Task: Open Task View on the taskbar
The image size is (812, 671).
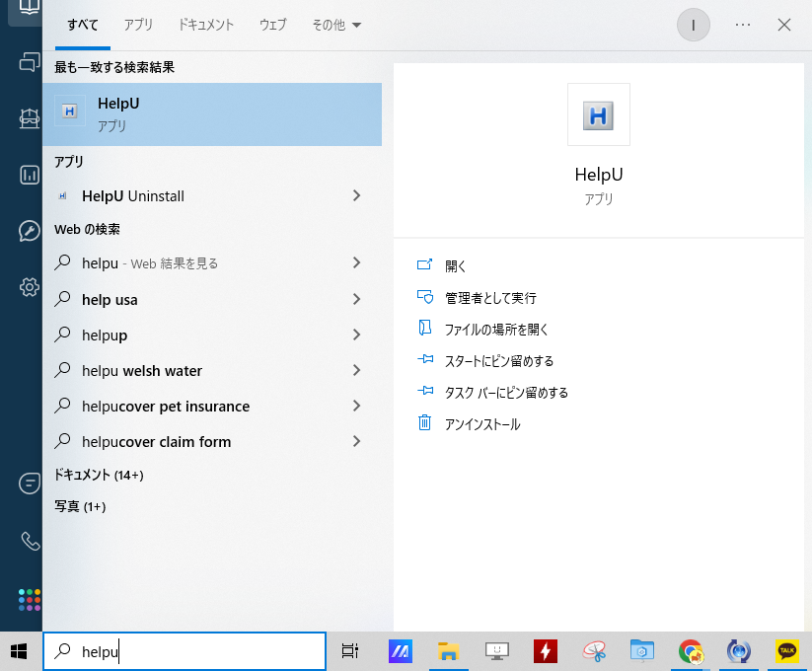Action: 350,651
